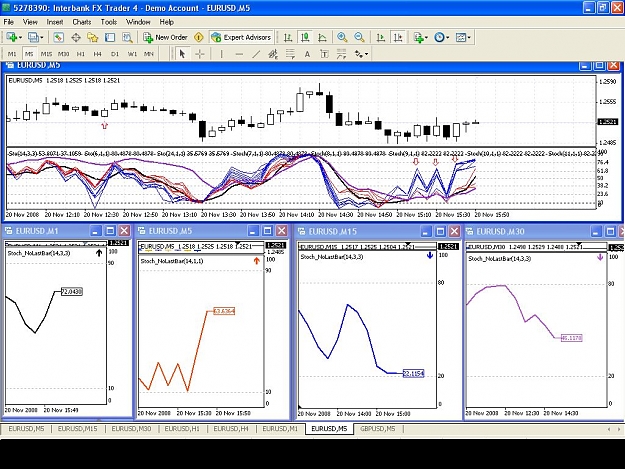Expand the Indicators dropdown arrow
The image size is (625, 469).
pos(426,37)
